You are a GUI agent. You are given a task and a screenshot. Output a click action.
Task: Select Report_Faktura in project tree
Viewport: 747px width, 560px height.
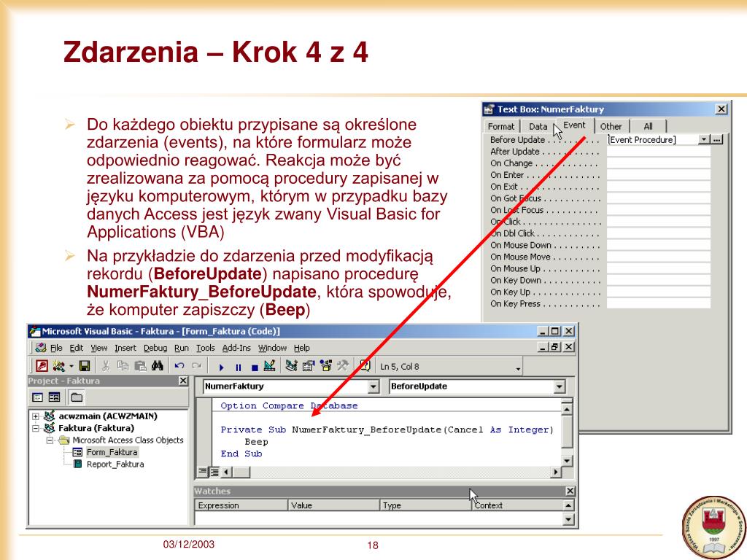click(115, 464)
